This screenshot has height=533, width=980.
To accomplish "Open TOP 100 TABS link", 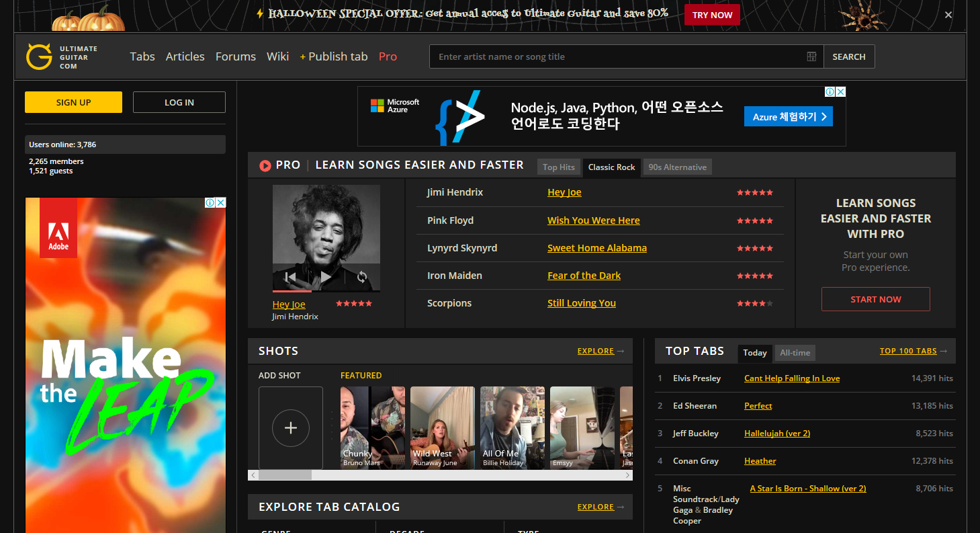I will point(908,351).
